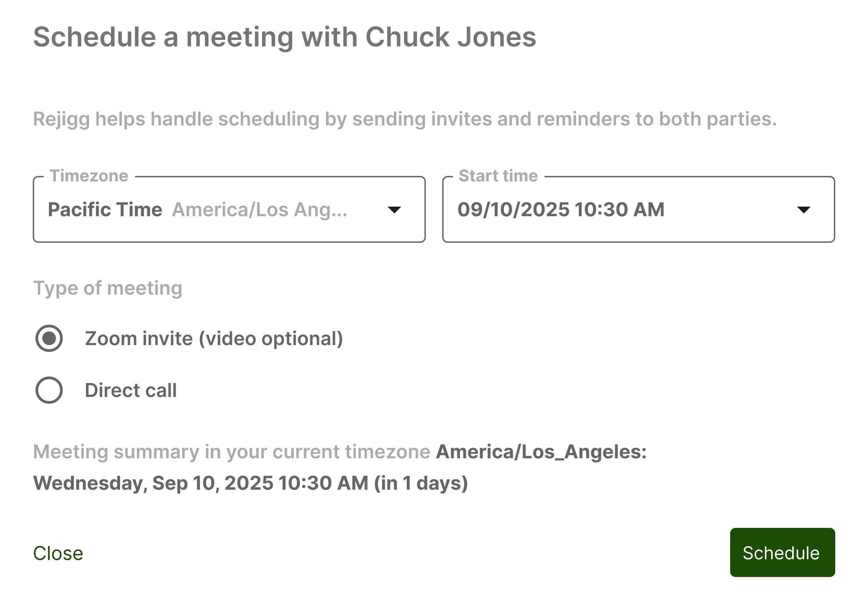Click the Pacific Time timezone value

pyautogui.click(x=105, y=210)
